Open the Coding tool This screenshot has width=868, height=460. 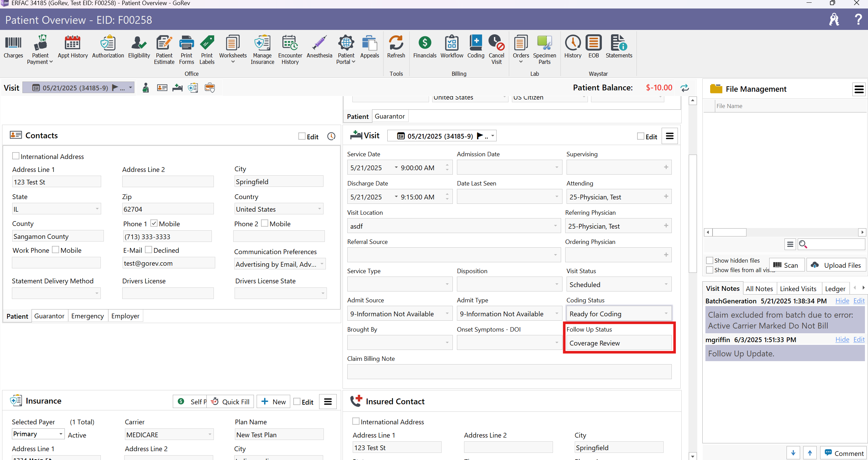click(x=476, y=47)
